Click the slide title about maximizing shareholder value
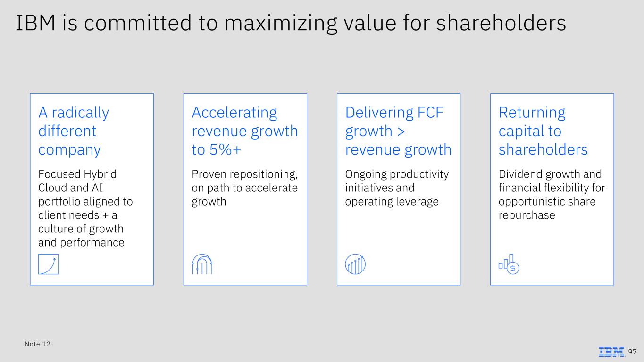Viewport: 644px width, 362px height. (291, 23)
